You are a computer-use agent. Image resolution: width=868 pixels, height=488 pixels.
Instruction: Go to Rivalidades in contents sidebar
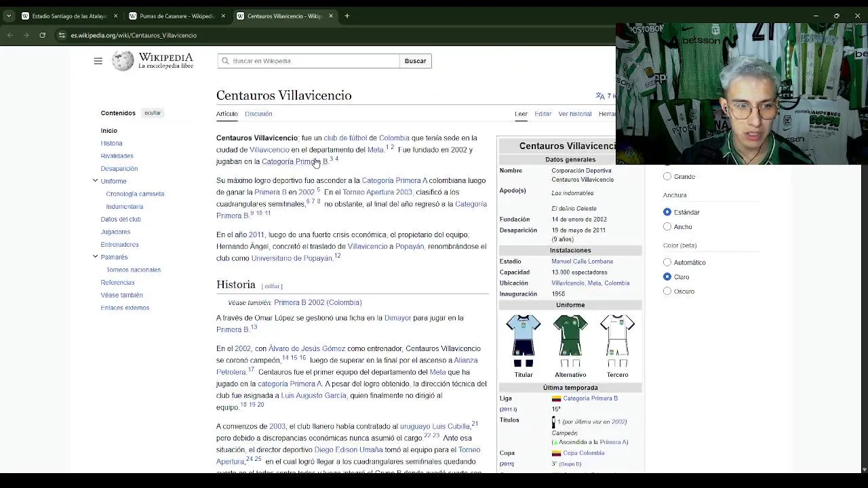(x=117, y=156)
